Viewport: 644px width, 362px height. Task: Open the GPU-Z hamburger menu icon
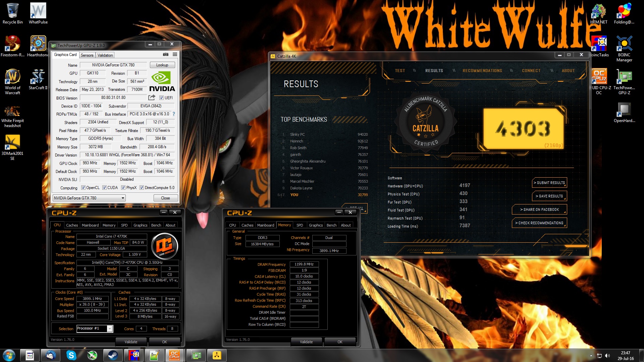pos(175,55)
